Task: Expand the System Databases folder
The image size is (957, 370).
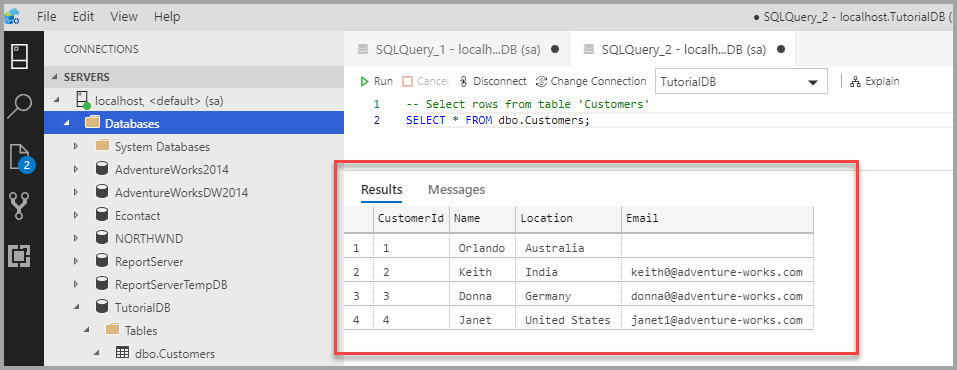Action: pos(76,147)
